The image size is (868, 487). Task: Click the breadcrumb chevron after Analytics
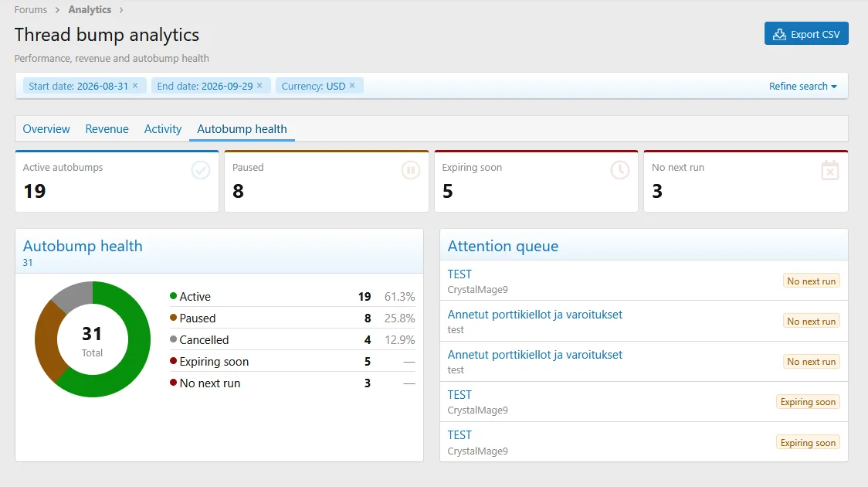point(120,10)
